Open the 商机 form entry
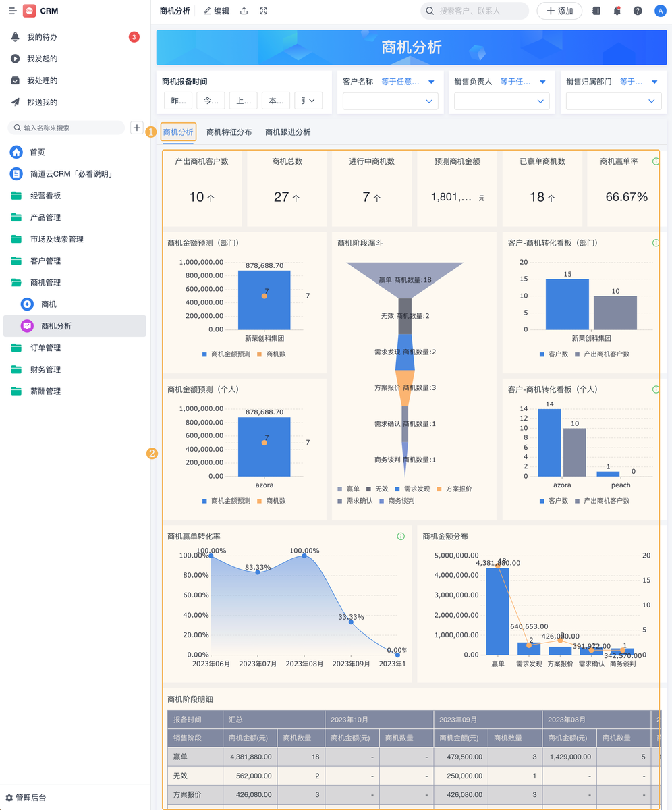Viewport: 672px width, 810px height. pyautogui.click(x=74, y=304)
